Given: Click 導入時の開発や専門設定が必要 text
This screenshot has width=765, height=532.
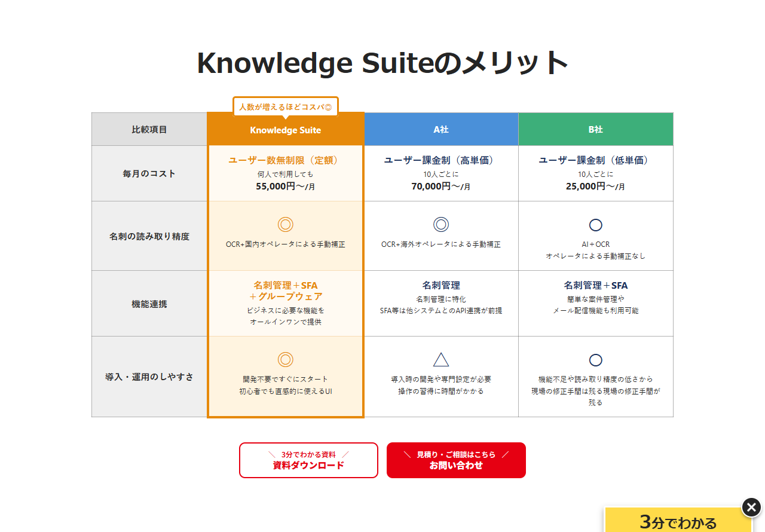Looking at the screenshot, I should pyautogui.click(x=441, y=379).
